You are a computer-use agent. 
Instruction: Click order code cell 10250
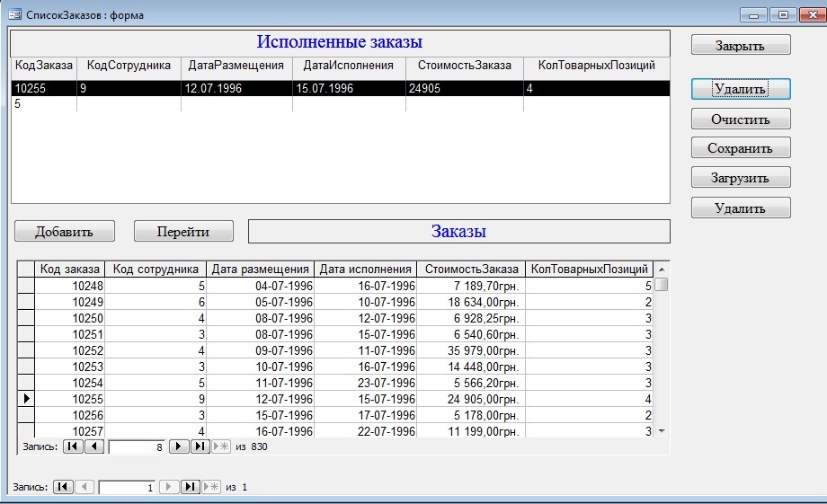click(x=69, y=318)
